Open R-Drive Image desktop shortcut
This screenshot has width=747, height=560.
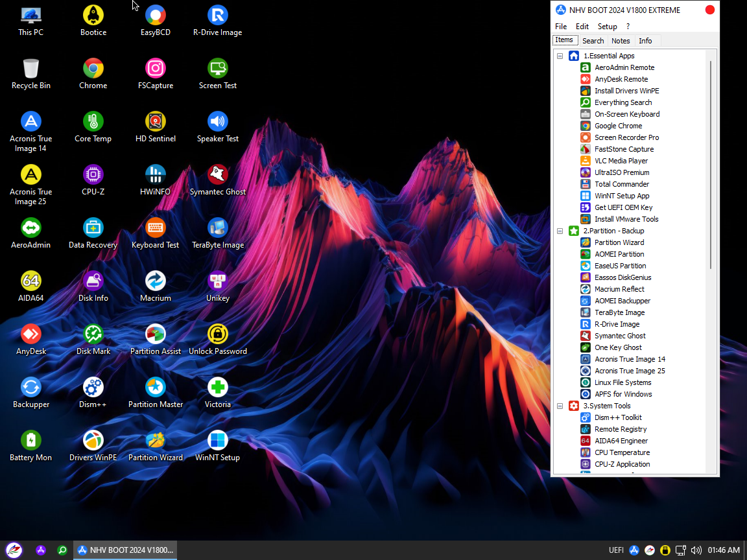pyautogui.click(x=218, y=21)
